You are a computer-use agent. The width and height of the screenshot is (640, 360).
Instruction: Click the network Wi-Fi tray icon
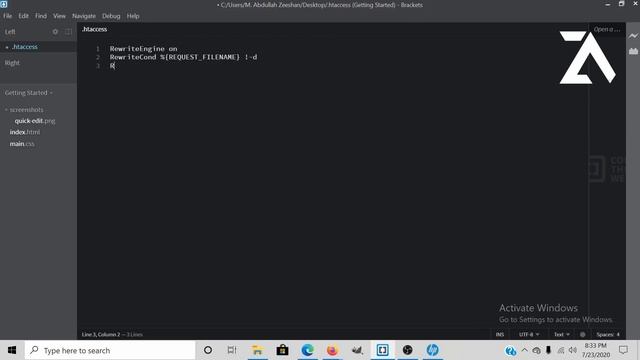[x=560, y=351]
